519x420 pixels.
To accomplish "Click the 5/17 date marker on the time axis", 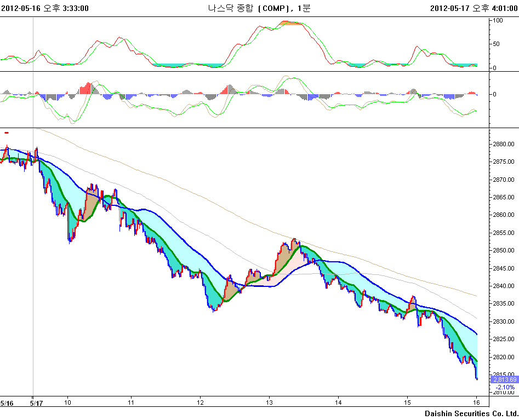I will coord(36,403).
